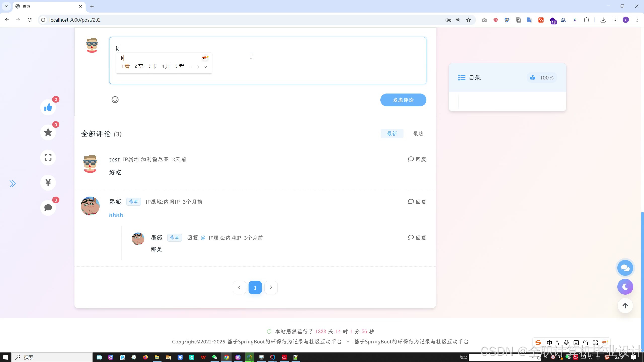
Task: Expand the left sidebar double-chevron
Action: point(12,184)
